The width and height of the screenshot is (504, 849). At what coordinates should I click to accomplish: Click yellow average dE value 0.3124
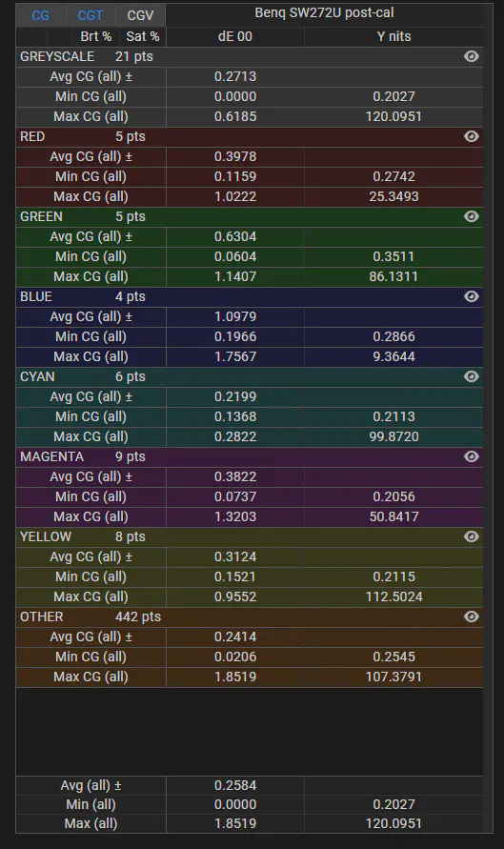[x=235, y=556]
